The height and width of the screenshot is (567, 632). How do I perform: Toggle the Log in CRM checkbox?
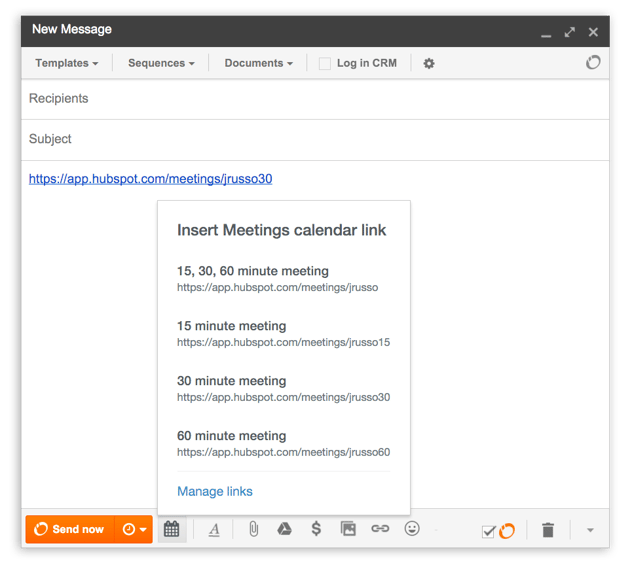click(x=325, y=64)
